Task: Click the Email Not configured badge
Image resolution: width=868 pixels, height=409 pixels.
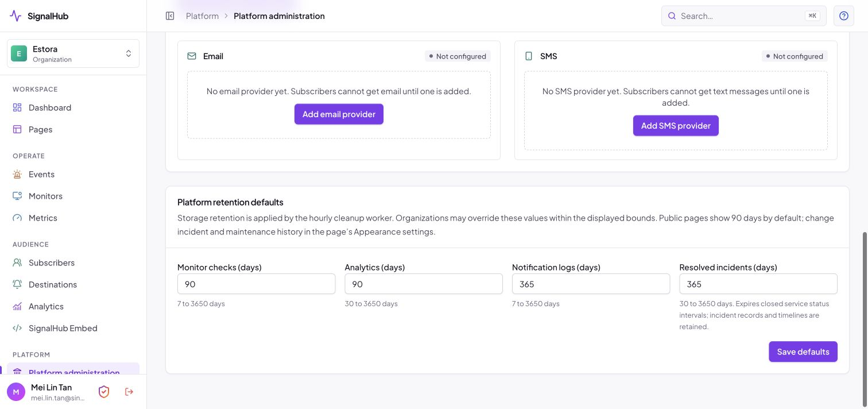Action: [458, 56]
